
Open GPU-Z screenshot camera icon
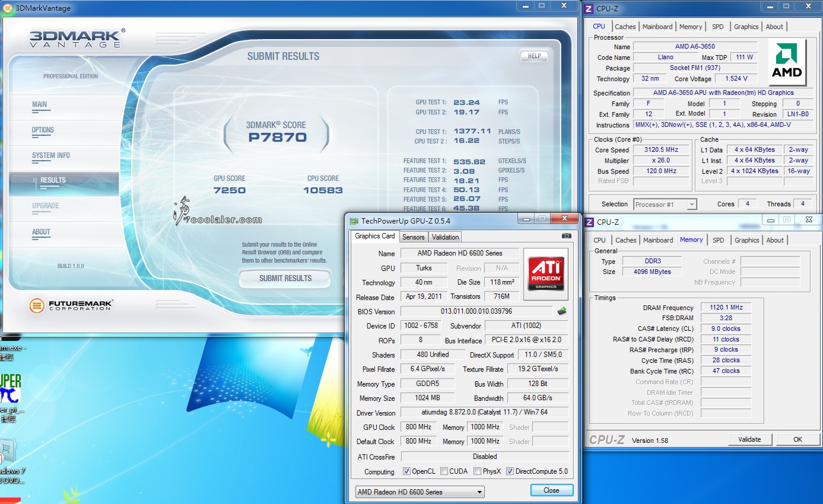567,236
